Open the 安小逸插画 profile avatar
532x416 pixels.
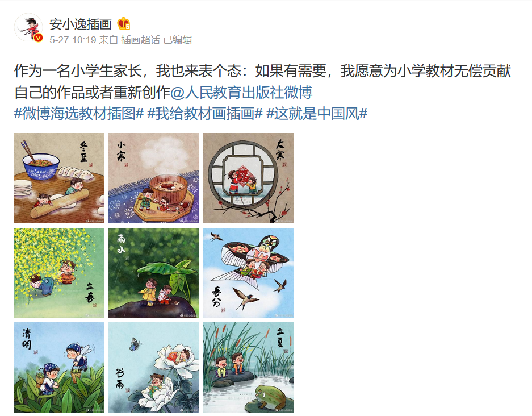click(x=28, y=28)
